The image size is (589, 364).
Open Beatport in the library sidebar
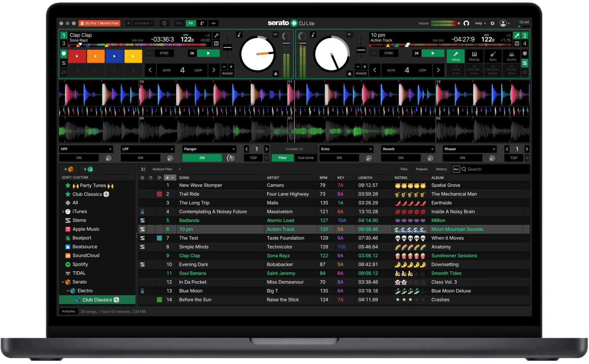(82, 238)
